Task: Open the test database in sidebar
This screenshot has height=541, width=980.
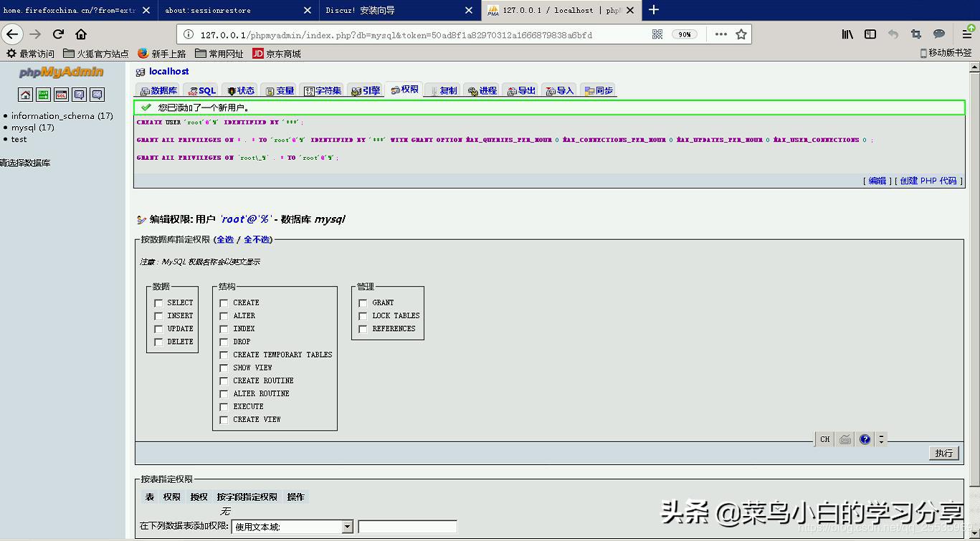Action: (19, 139)
